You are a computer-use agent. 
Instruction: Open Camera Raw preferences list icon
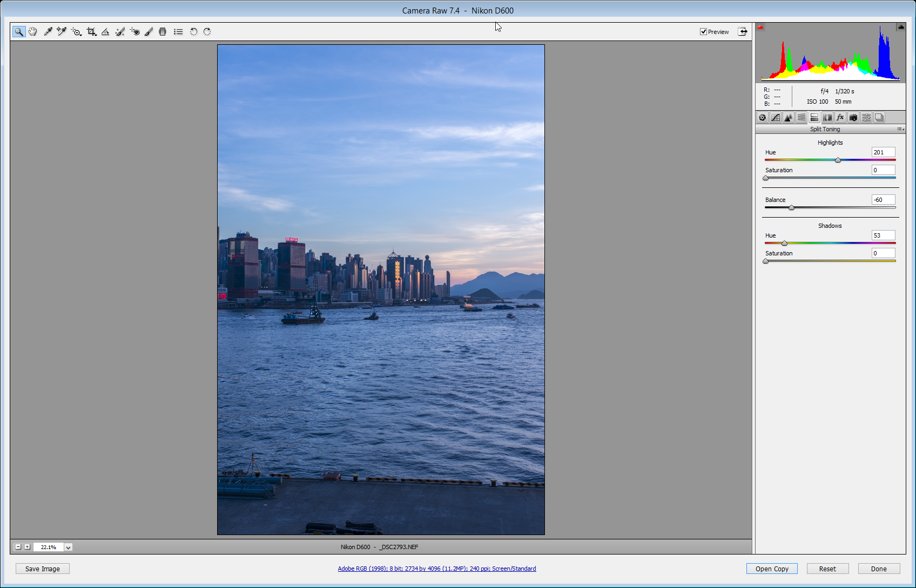(178, 32)
